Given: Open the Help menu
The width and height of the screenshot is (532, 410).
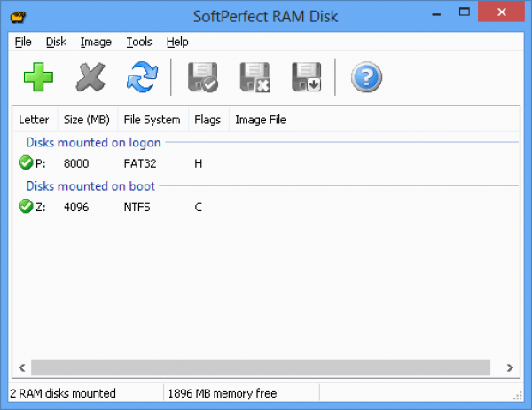Looking at the screenshot, I should [177, 42].
